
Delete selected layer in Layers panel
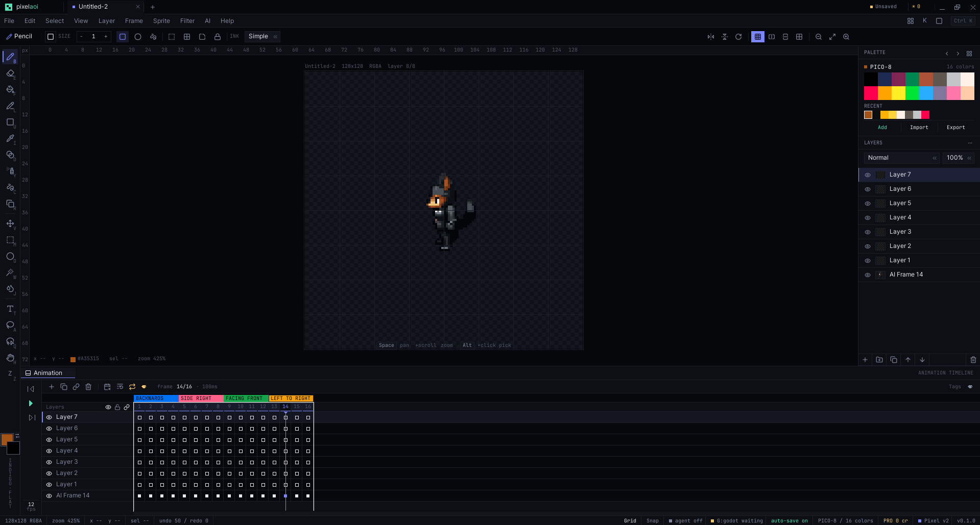tap(973, 360)
